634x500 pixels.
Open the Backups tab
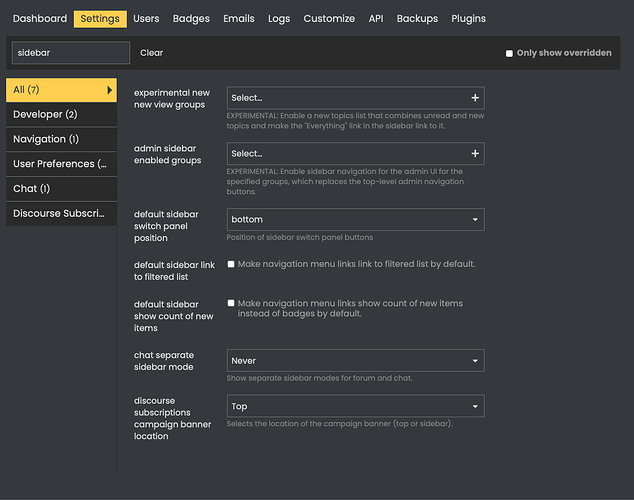(417, 19)
